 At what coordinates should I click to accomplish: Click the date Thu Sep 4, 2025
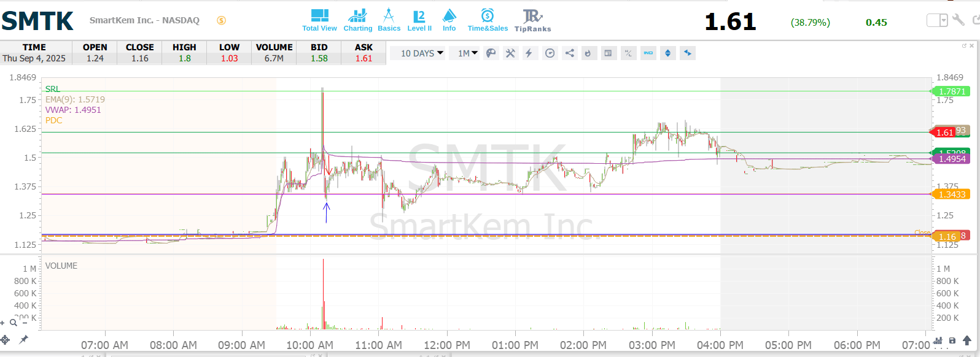pos(34,58)
